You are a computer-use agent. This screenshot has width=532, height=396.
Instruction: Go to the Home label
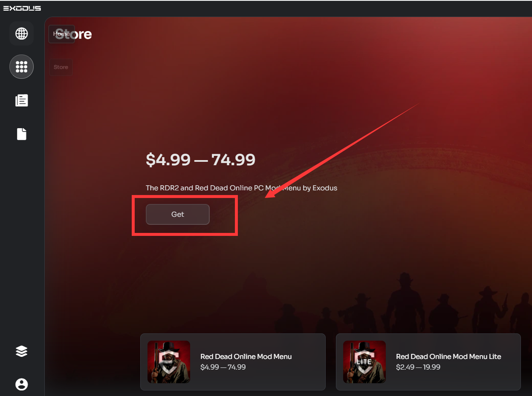click(61, 34)
